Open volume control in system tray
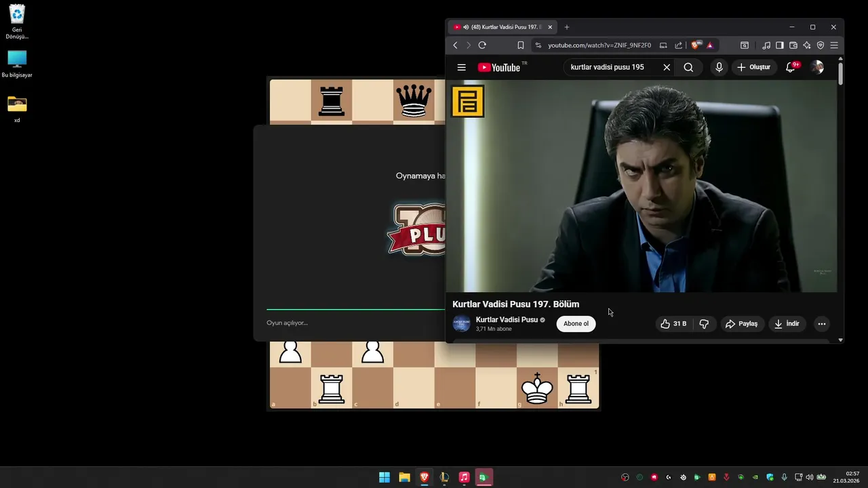The width and height of the screenshot is (868, 488). pyautogui.click(x=809, y=477)
